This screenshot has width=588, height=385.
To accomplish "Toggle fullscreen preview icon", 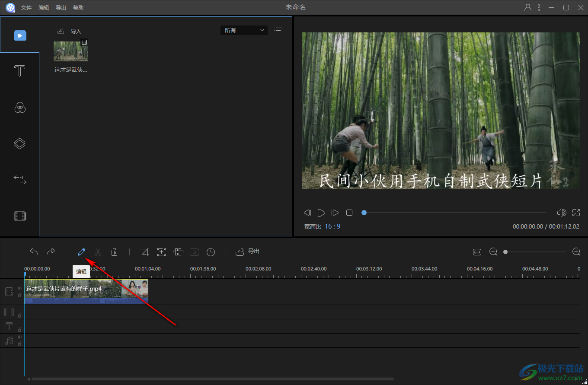I will click(x=576, y=212).
